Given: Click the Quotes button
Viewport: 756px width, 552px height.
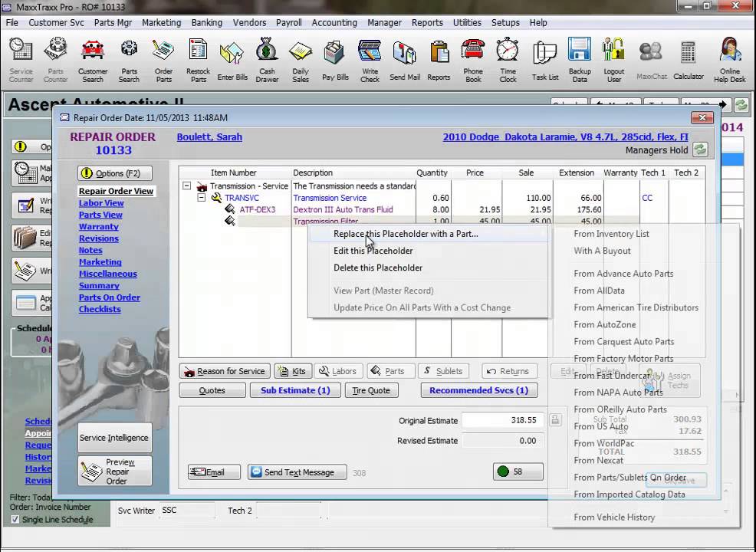Looking at the screenshot, I should (x=212, y=390).
